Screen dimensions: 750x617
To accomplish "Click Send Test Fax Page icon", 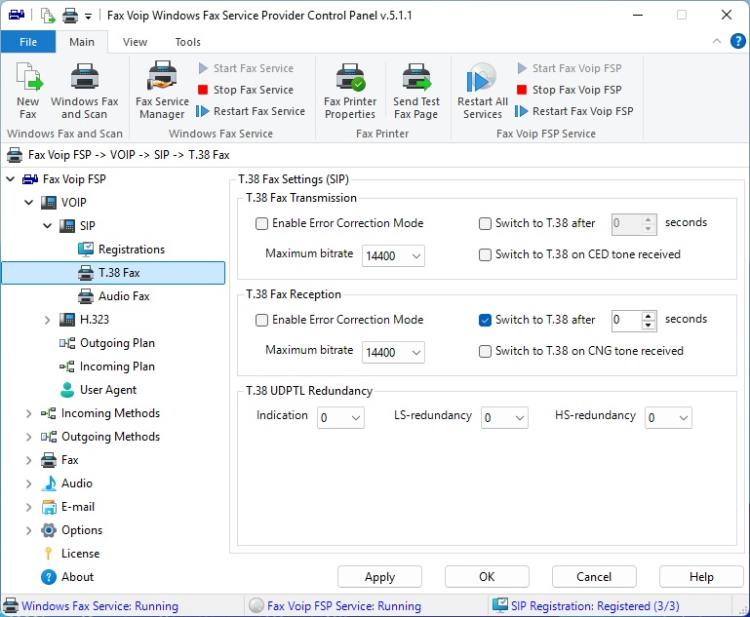I will tap(416, 78).
